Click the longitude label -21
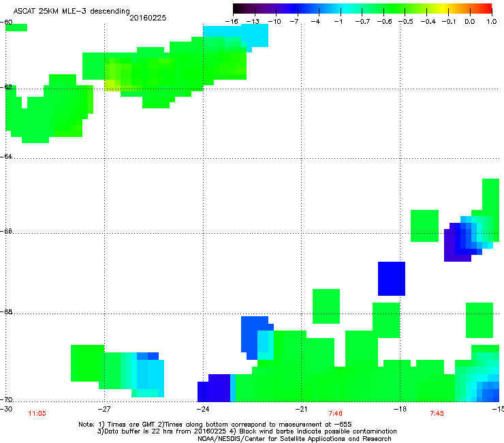This screenshot has height=443, width=504. (x=301, y=409)
